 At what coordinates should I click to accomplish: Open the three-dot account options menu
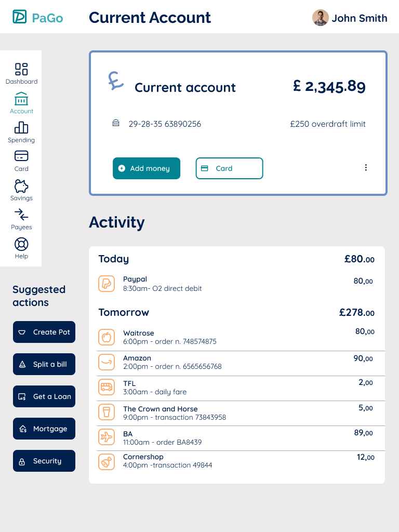click(366, 168)
